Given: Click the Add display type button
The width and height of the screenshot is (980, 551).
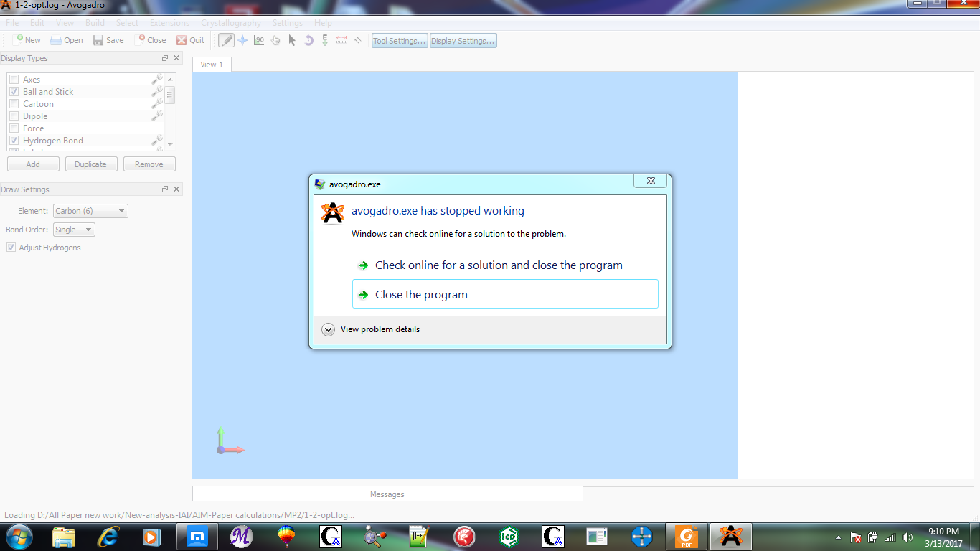Looking at the screenshot, I should point(33,164).
